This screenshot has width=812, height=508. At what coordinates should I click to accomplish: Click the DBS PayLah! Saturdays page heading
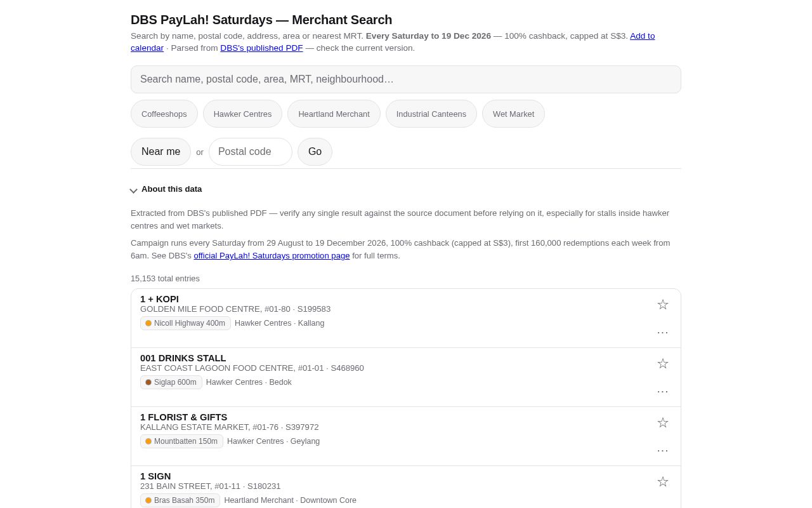[261, 20]
